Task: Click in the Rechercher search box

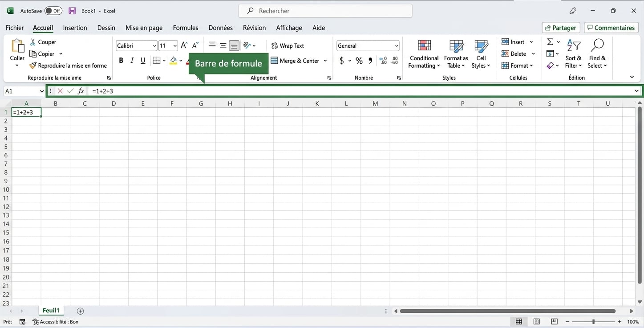Action: (325, 11)
